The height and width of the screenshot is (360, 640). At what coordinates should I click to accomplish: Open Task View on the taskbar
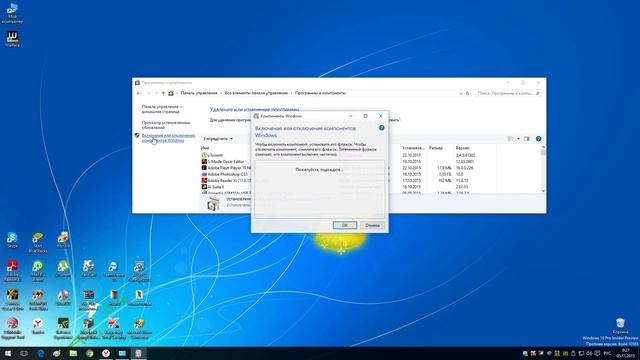pos(24,353)
